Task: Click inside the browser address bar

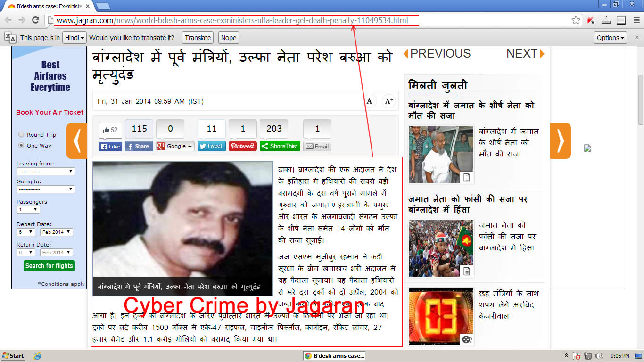Action: 236,21
